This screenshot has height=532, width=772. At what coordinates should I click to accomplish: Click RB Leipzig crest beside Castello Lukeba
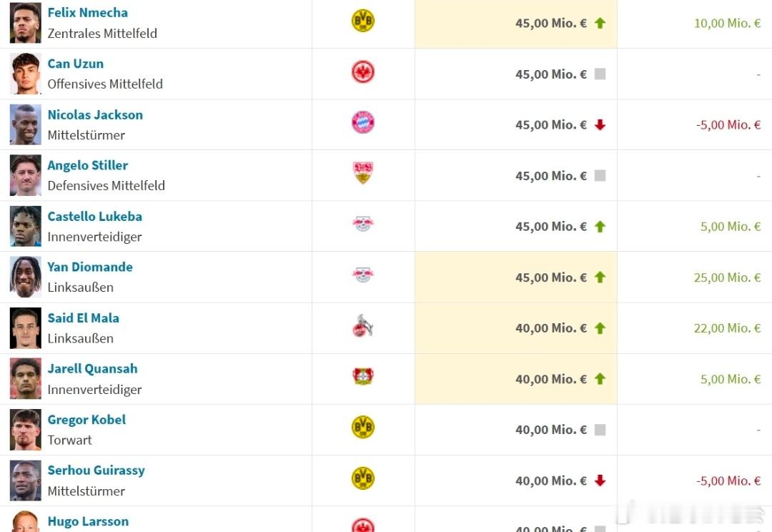click(363, 225)
